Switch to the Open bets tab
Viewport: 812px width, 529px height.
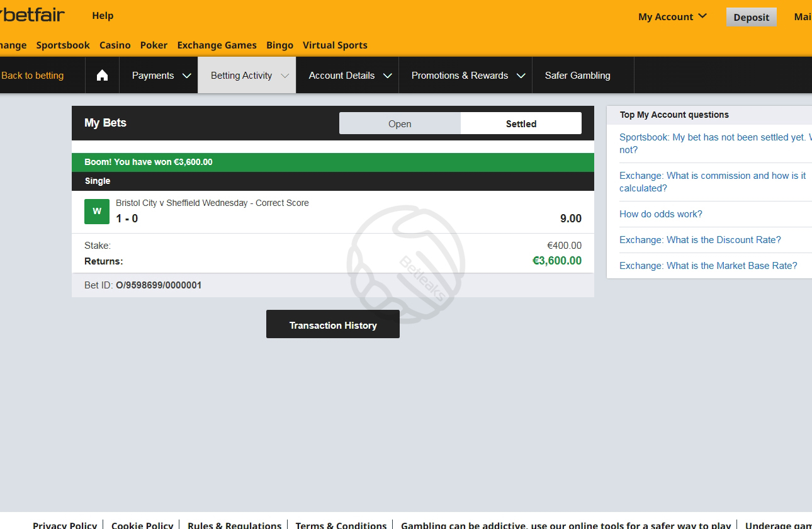pyautogui.click(x=400, y=123)
